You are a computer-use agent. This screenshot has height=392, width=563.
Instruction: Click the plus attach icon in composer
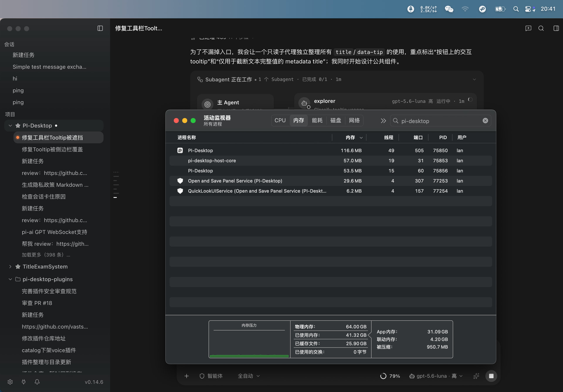coord(186,376)
